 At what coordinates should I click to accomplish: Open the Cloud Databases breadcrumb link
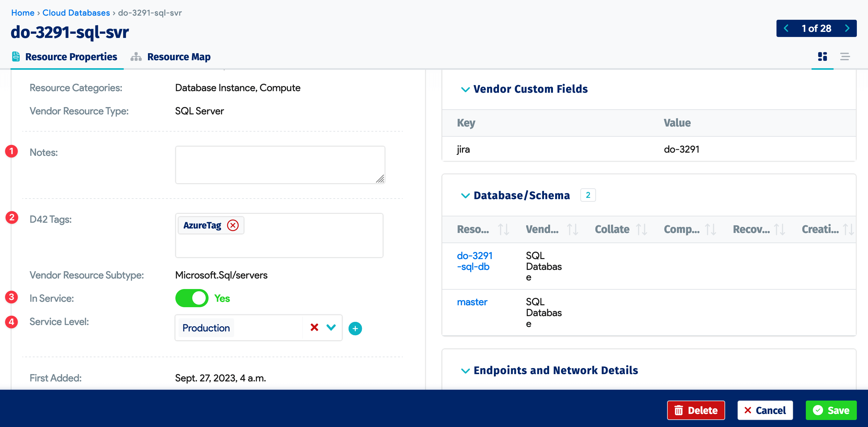click(x=76, y=12)
